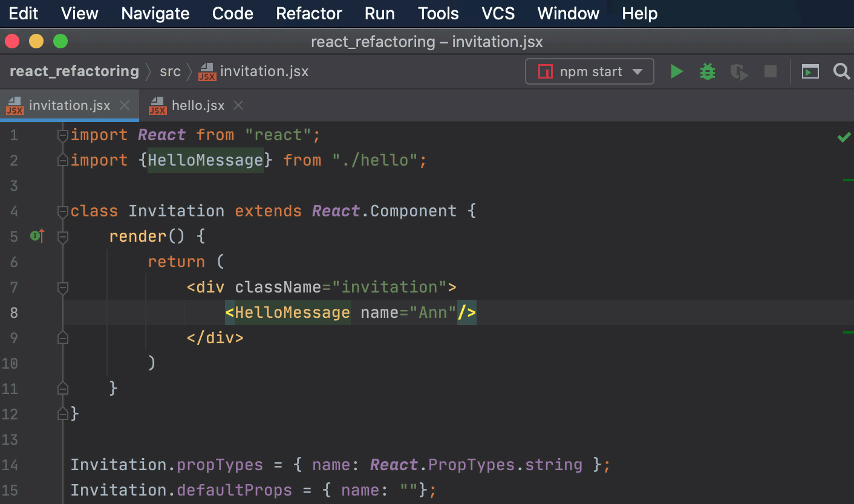Run the npm start configuration via green play icon
The image size is (854, 504).
677,71
